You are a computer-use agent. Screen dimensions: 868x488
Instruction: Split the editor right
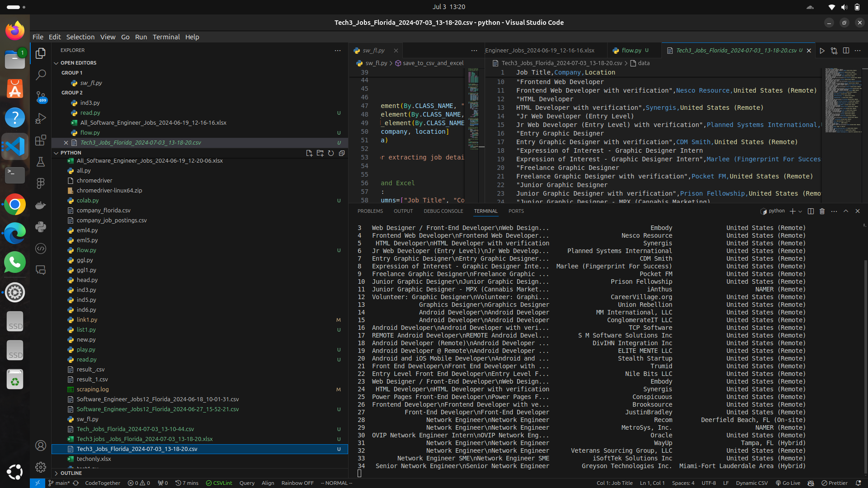coord(846,51)
